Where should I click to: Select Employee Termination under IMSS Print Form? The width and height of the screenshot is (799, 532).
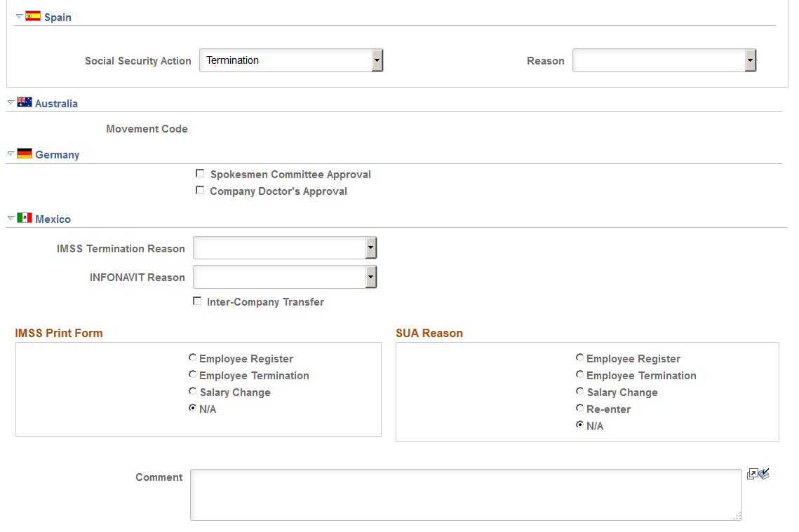pyautogui.click(x=193, y=375)
